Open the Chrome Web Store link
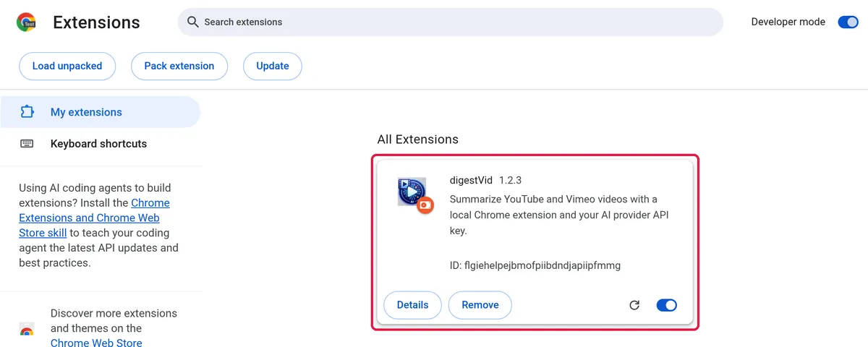 coord(96,343)
